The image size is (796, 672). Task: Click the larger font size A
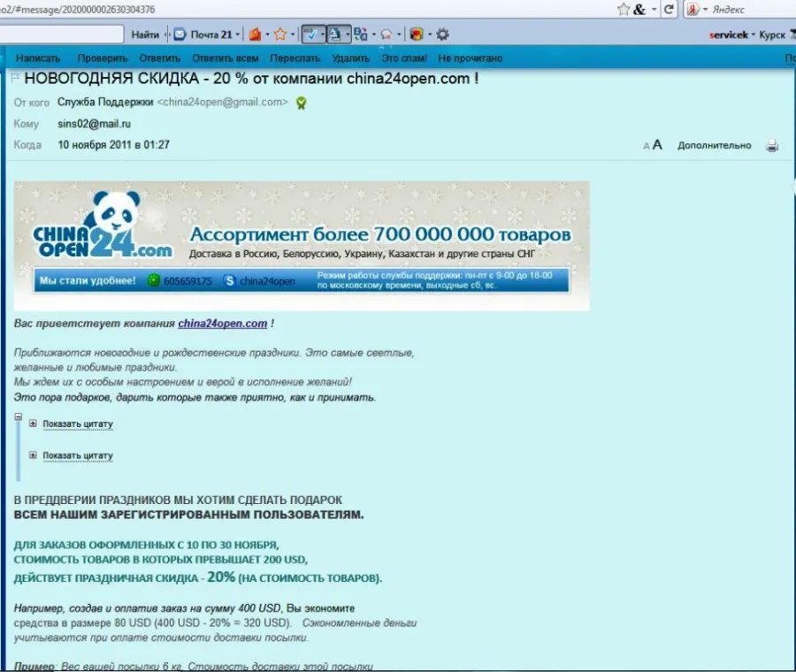(x=657, y=145)
